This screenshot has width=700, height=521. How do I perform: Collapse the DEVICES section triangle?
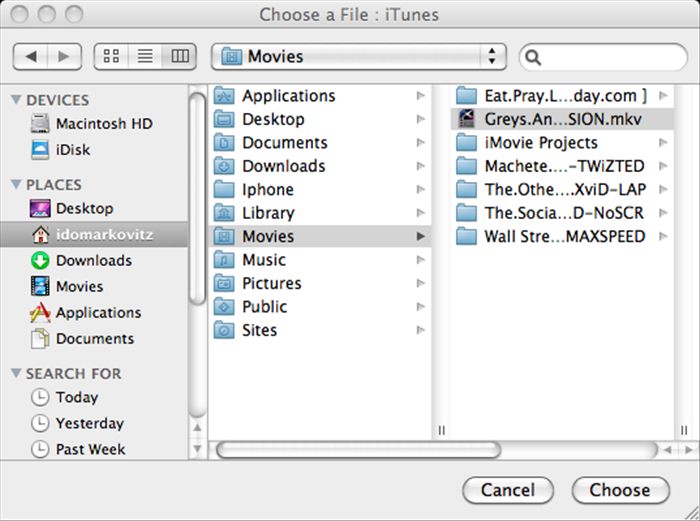point(16,100)
